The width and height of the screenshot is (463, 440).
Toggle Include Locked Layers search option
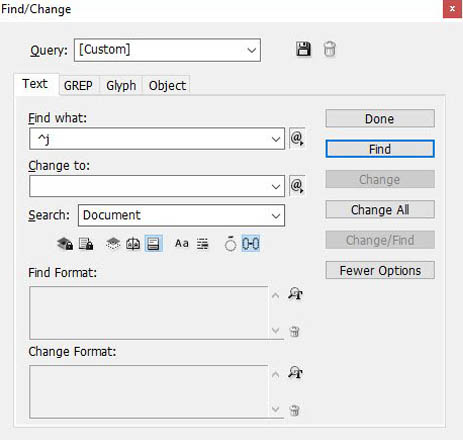pos(65,244)
